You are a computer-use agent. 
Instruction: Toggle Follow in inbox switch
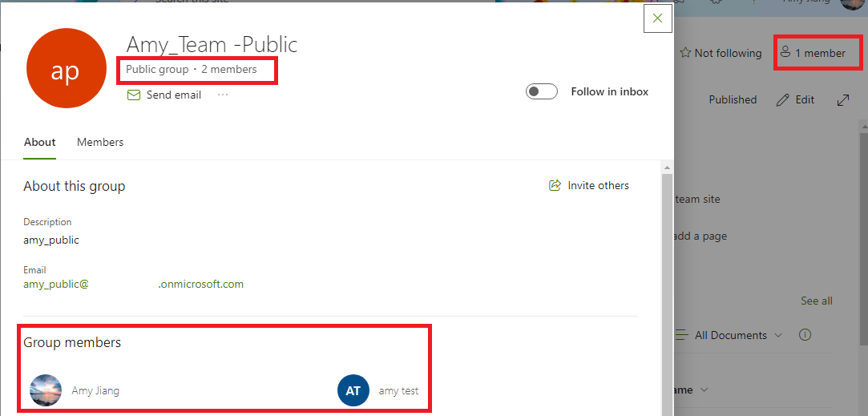(x=541, y=91)
